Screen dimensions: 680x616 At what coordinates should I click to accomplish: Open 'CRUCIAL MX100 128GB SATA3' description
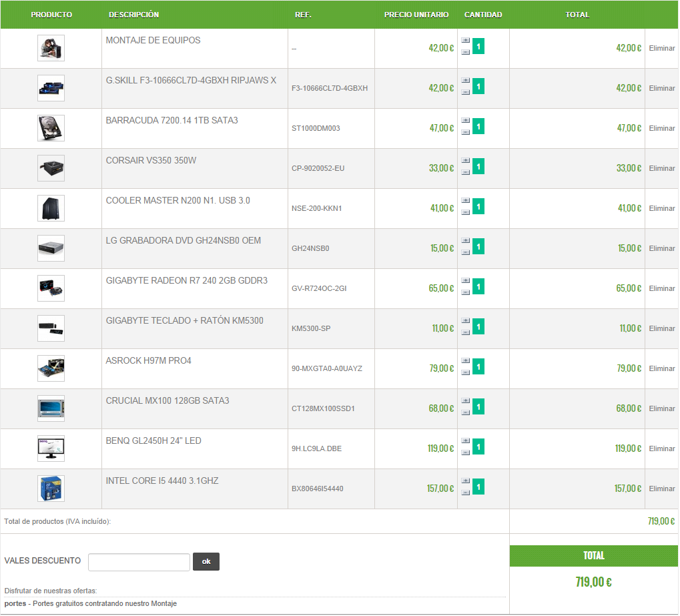(167, 401)
